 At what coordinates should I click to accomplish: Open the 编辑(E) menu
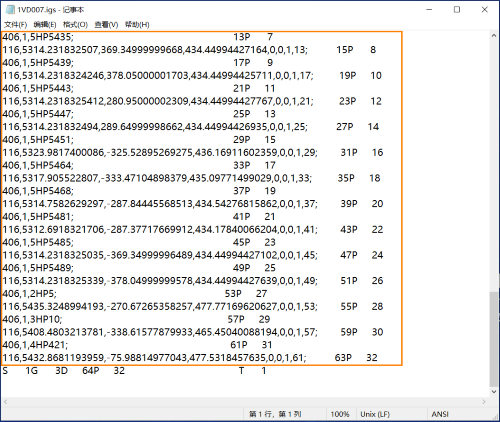pyautogui.click(x=45, y=25)
